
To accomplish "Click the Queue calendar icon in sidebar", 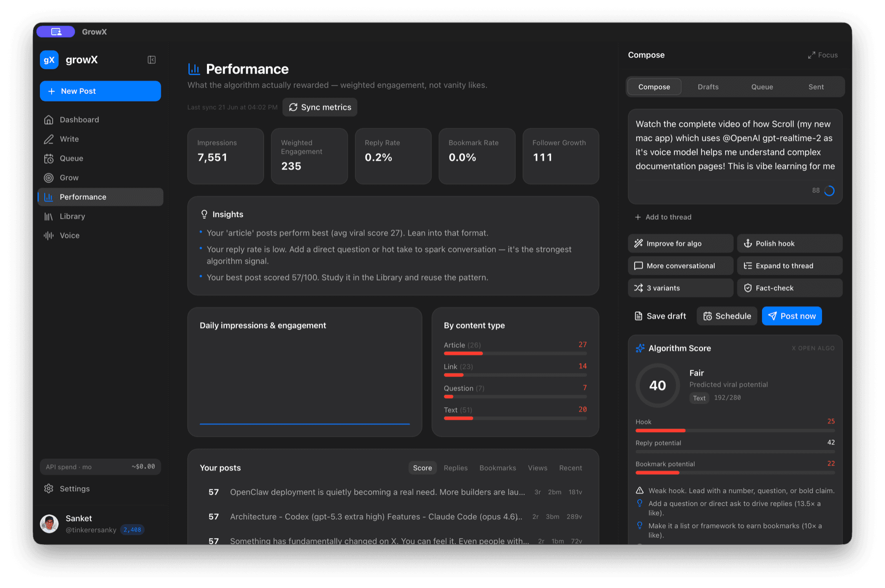I will click(x=49, y=158).
